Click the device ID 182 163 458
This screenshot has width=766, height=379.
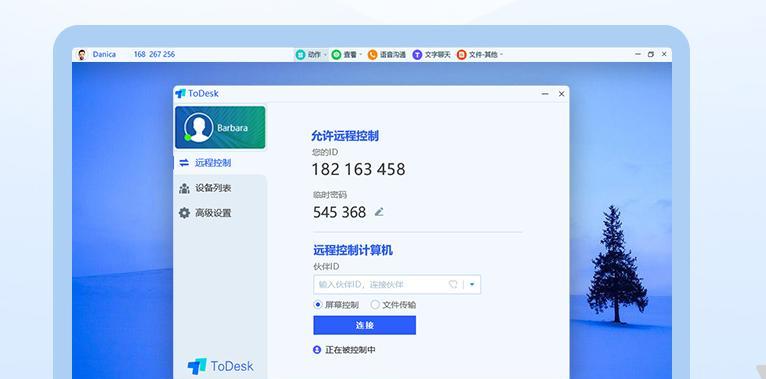pyautogui.click(x=359, y=169)
